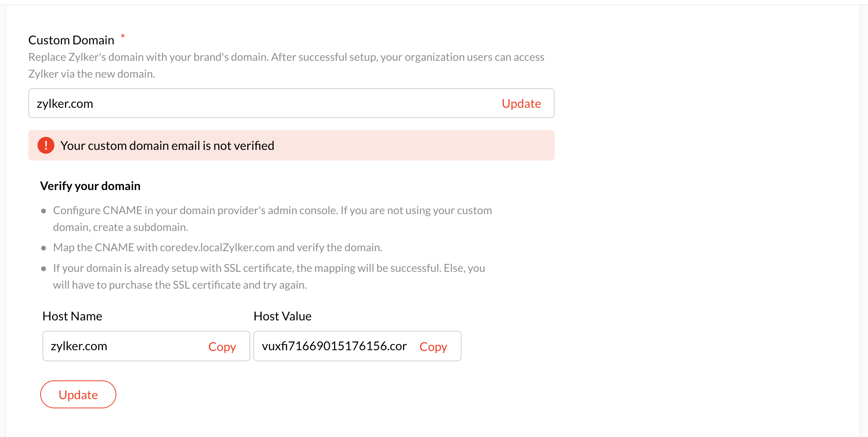Click bullet dot beside Configure CNAME instruction

(44, 211)
